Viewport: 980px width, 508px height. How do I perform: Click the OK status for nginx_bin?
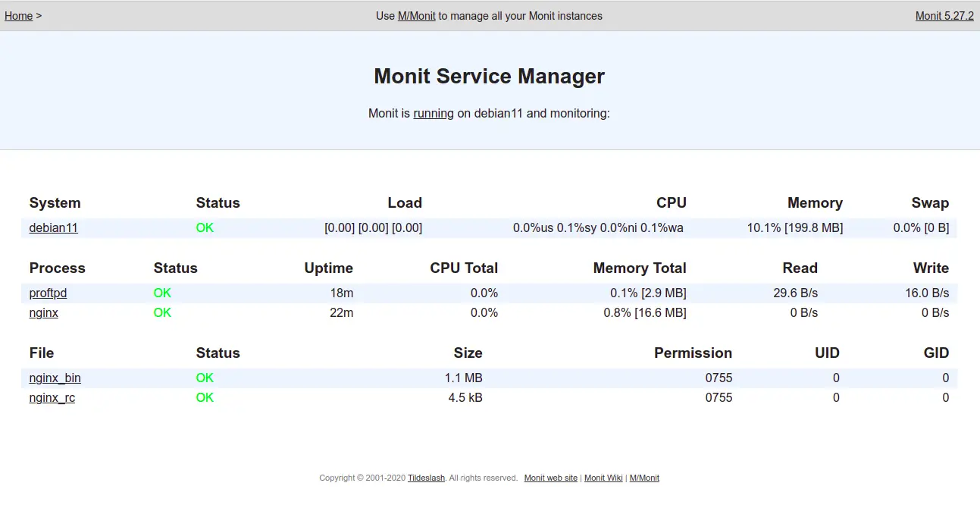pos(205,378)
